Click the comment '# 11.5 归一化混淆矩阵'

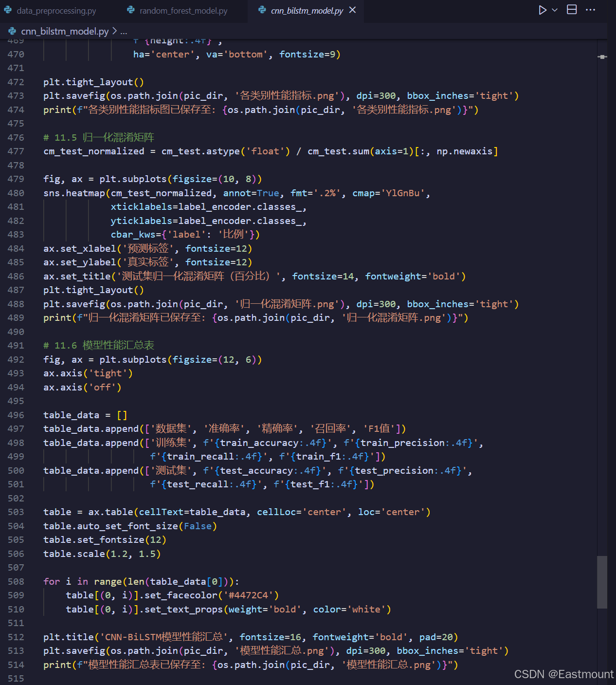(x=99, y=138)
